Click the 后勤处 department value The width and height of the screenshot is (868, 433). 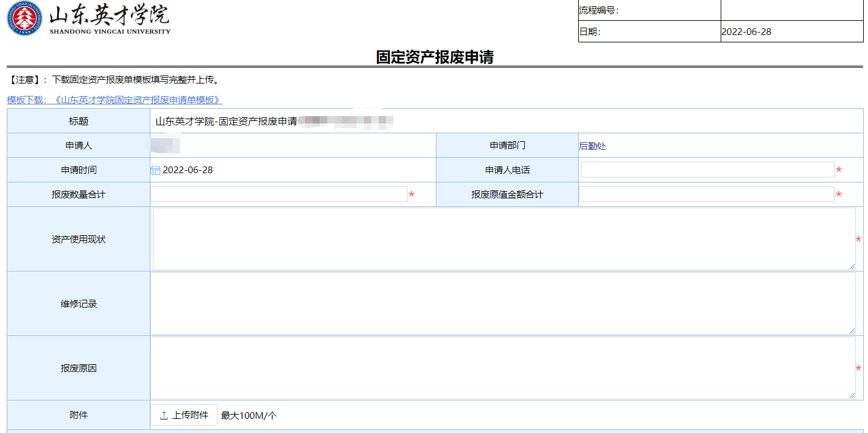[x=592, y=146]
